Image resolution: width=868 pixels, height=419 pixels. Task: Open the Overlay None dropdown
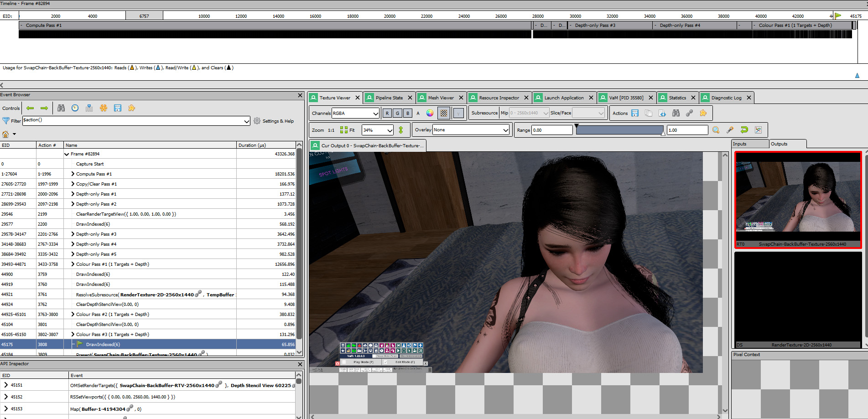coord(471,130)
